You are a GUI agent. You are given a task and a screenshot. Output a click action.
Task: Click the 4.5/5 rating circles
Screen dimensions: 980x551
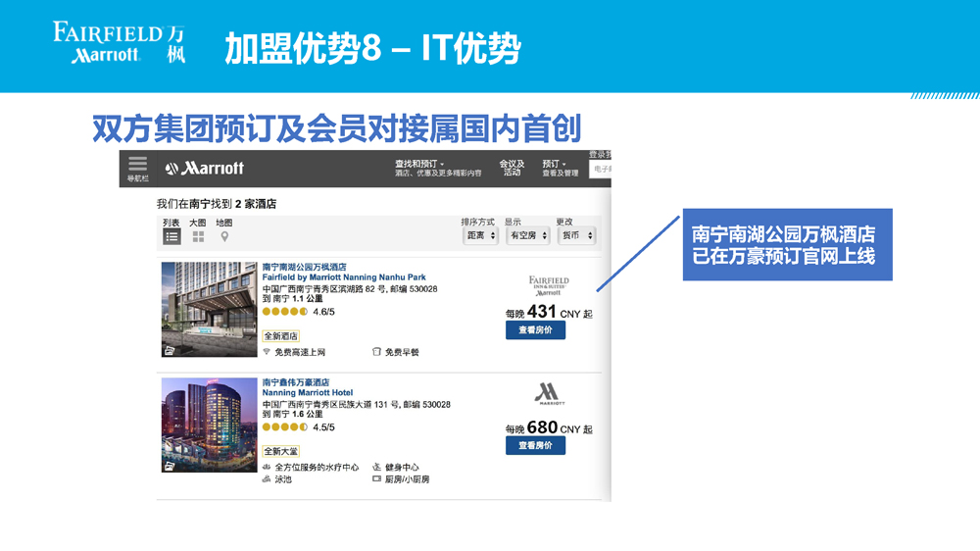tap(285, 427)
